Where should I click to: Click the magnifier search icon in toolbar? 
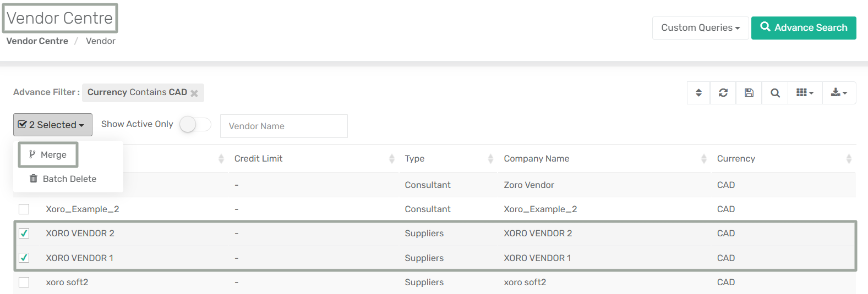[x=775, y=93]
